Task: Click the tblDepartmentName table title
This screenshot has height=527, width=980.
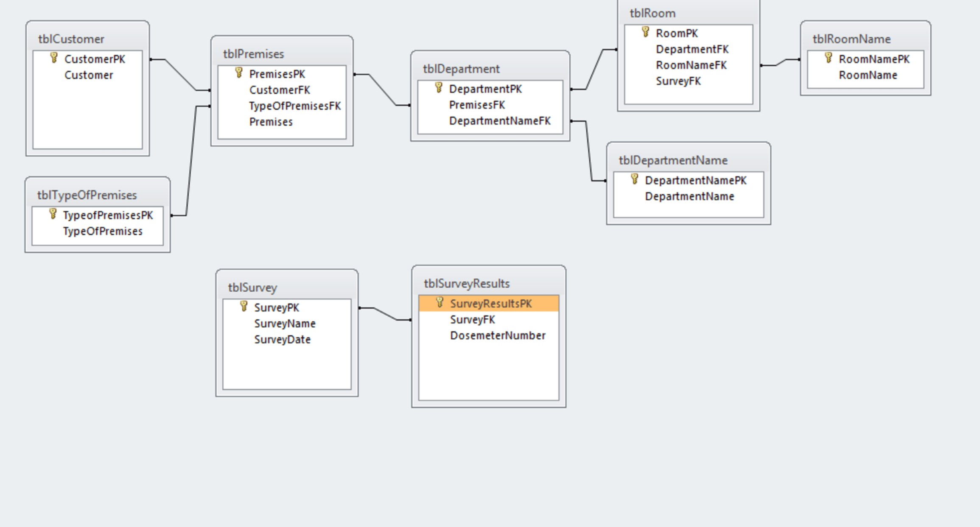Action: pyautogui.click(x=673, y=160)
